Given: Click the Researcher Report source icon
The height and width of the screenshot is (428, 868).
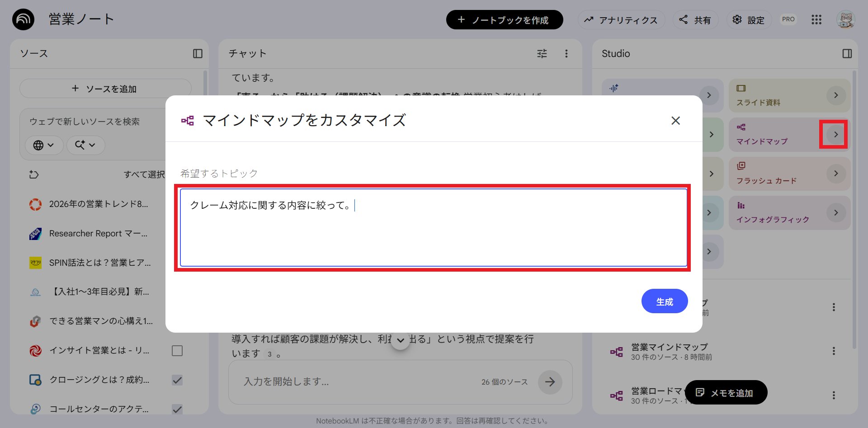Looking at the screenshot, I should (x=35, y=234).
